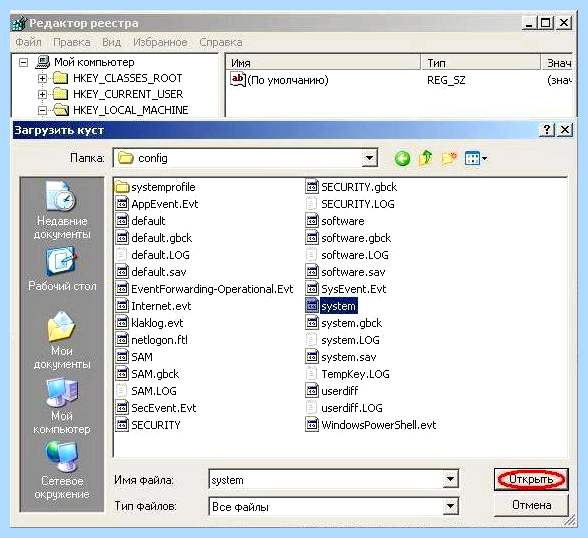The image size is (588, 538).
Task: Select the default.LOG file
Action: tap(153, 255)
